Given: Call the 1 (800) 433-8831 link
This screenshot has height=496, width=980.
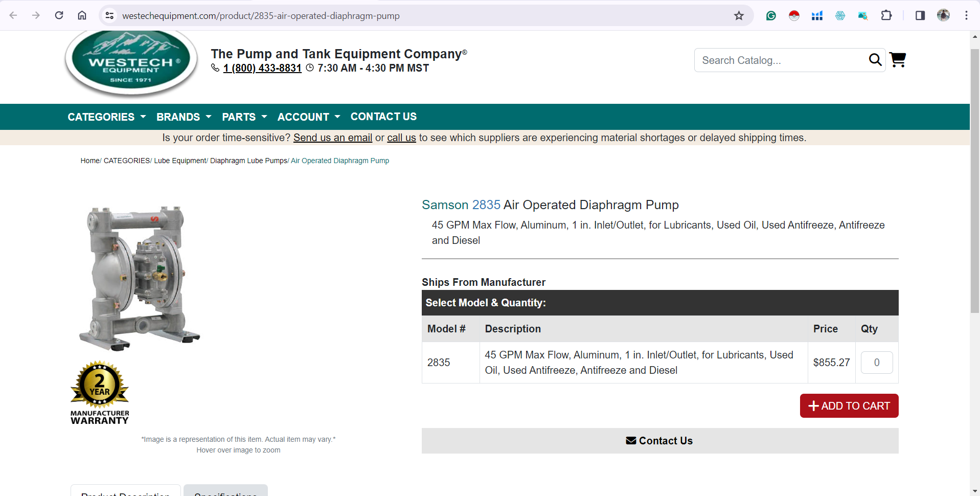Looking at the screenshot, I should pos(262,68).
